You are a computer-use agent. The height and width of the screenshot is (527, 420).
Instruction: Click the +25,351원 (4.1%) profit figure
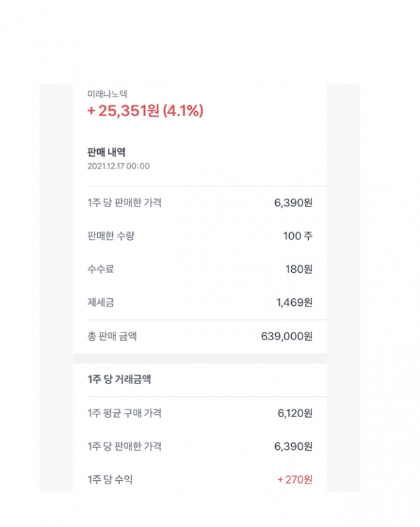[x=145, y=111]
